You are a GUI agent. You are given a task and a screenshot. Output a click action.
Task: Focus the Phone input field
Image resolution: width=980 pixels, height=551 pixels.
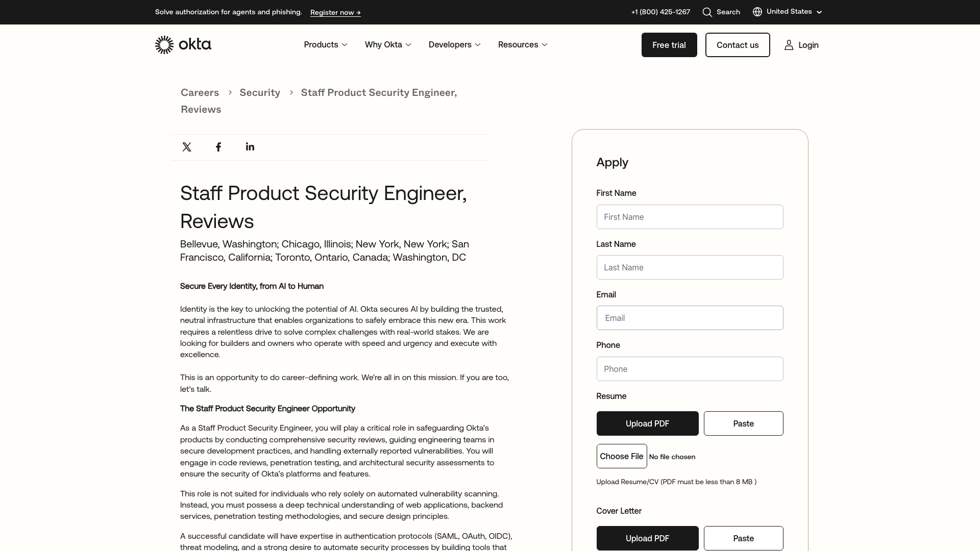coord(690,369)
